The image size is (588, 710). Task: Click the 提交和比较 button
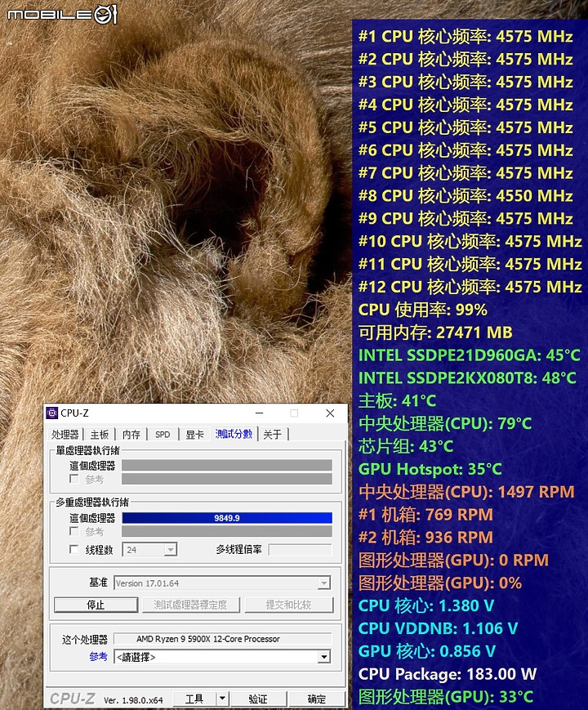coord(289,605)
